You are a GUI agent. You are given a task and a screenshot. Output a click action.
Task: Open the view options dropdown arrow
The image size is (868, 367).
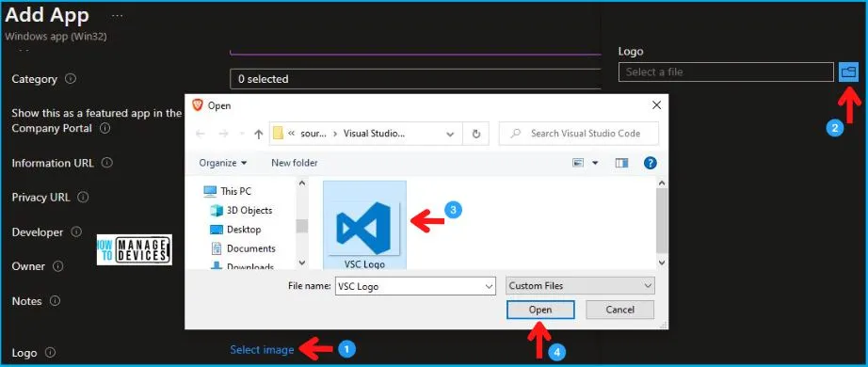pyautogui.click(x=596, y=163)
